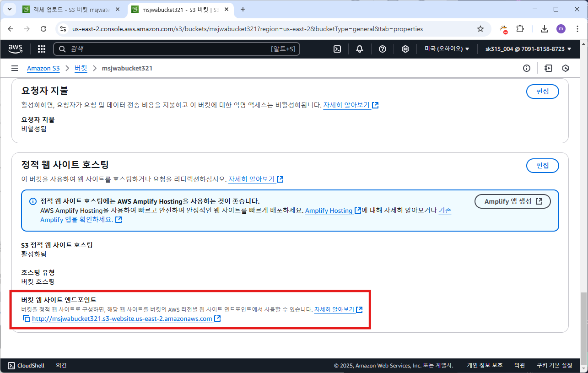Go to the 버킷 breadcrumb link
588x373 pixels.
81,68
